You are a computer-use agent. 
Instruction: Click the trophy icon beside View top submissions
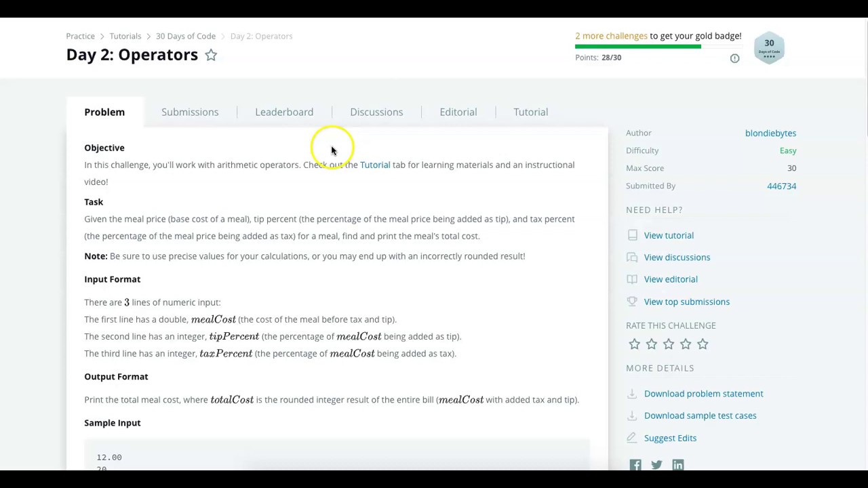(632, 302)
